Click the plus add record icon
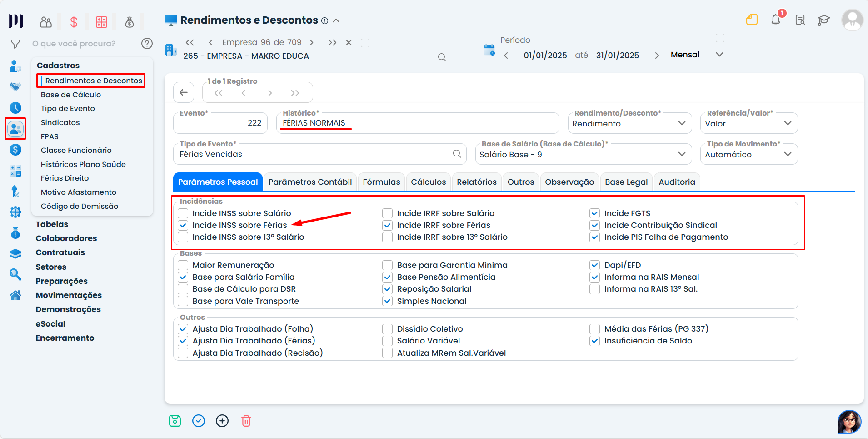Screen dimensions: 868x439 (222, 421)
